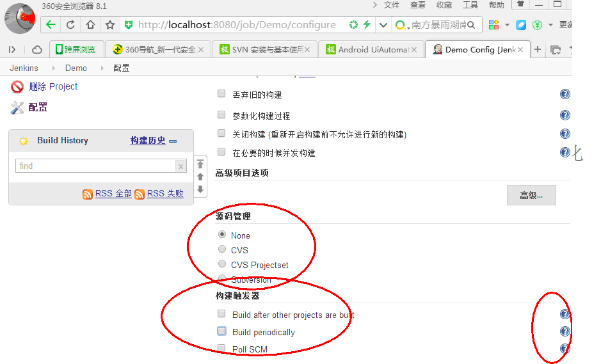Image resolution: width=601 pixels, height=364 pixels.
Task: Open address bar history dropdown arrow
Action: (383, 26)
